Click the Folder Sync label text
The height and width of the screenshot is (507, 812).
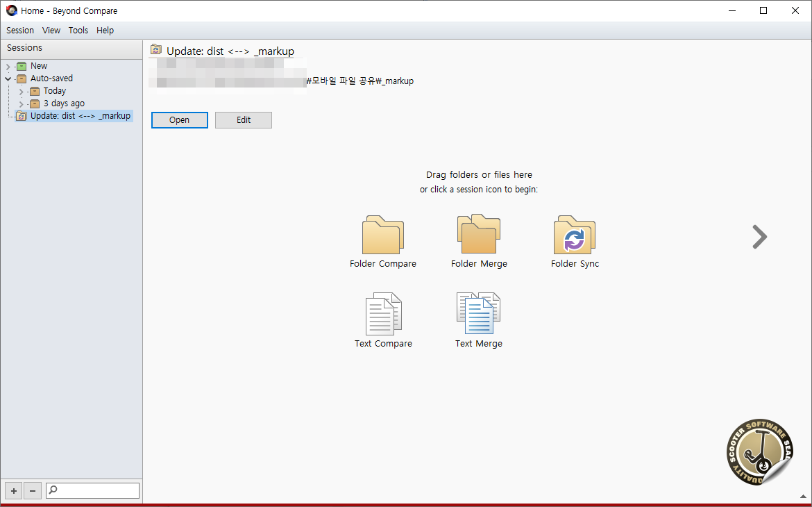click(575, 263)
